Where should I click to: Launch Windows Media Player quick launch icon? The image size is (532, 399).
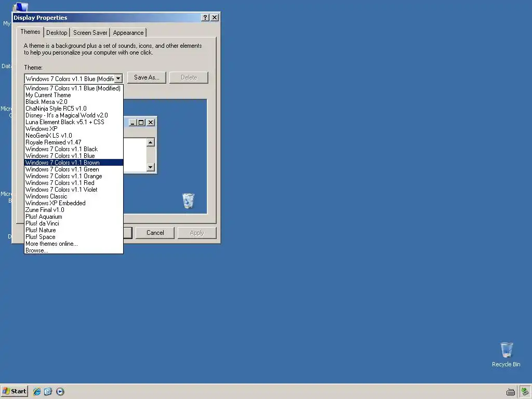point(60,391)
